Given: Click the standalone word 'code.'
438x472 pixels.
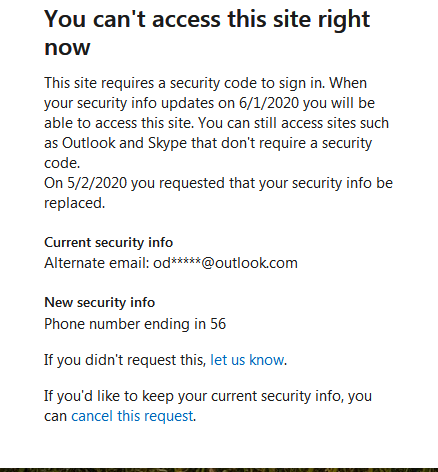Looking at the screenshot, I should pyautogui.click(x=62, y=163).
